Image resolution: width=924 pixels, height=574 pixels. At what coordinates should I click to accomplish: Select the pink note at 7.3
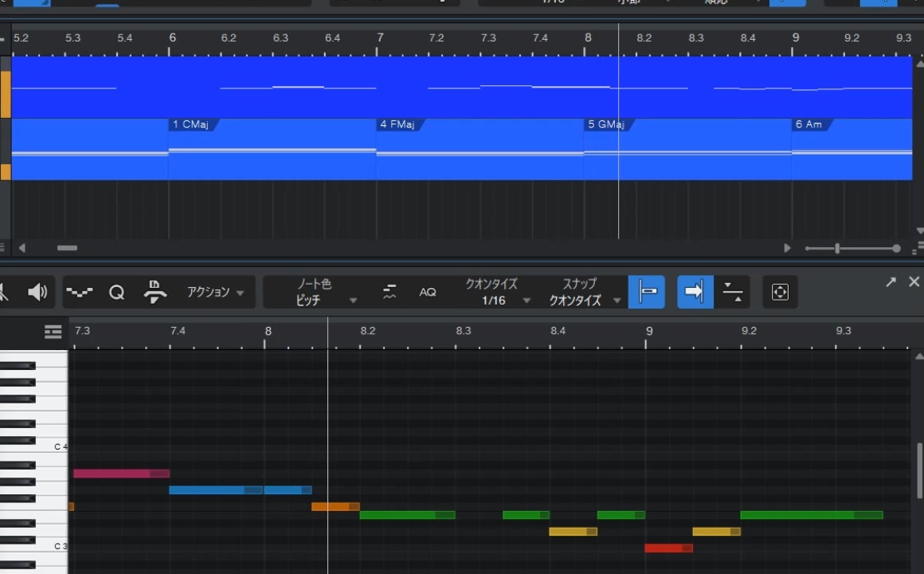121,474
